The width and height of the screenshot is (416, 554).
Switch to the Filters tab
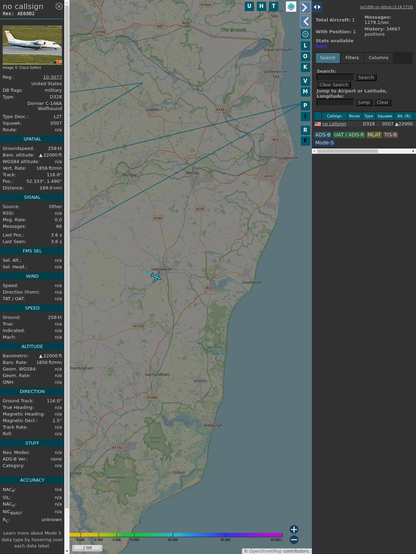click(352, 58)
